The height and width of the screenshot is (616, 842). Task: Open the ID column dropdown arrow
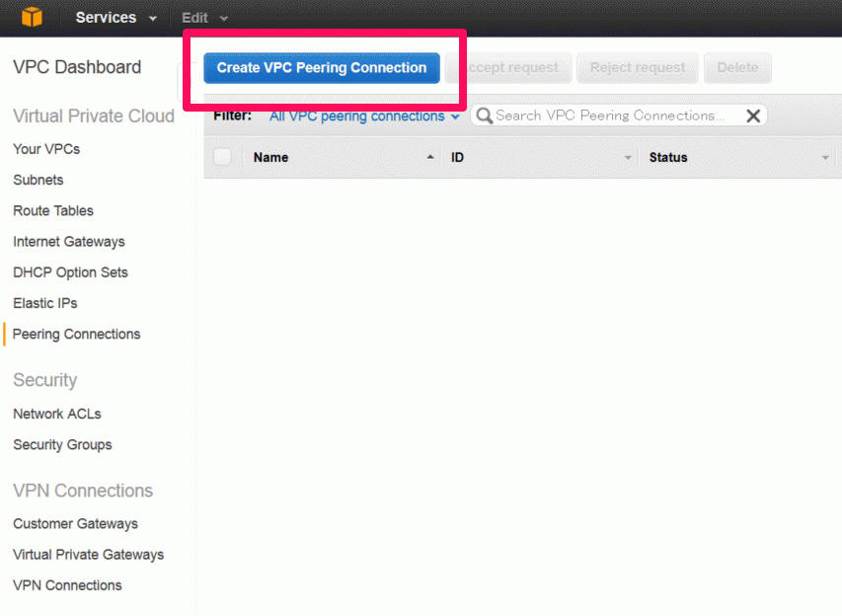point(628,158)
